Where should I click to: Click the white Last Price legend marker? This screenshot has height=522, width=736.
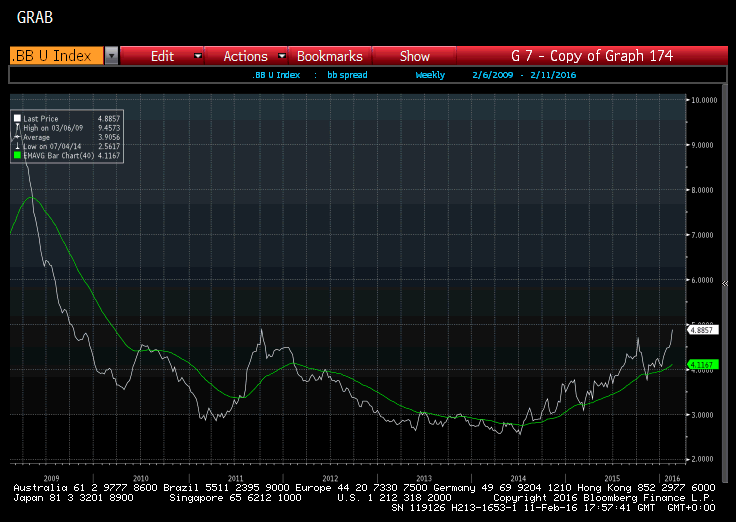[x=16, y=119]
